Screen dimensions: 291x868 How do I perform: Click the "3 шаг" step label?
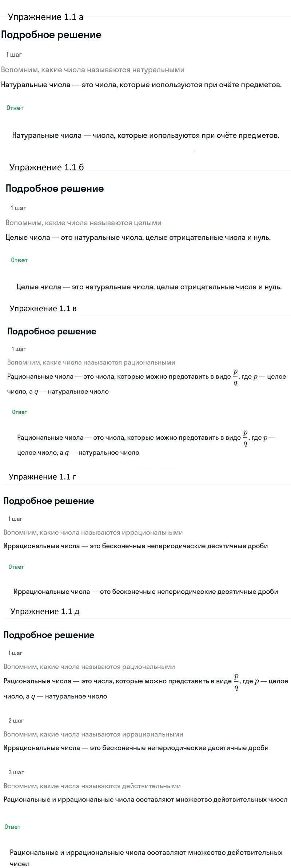click(x=16, y=772)
